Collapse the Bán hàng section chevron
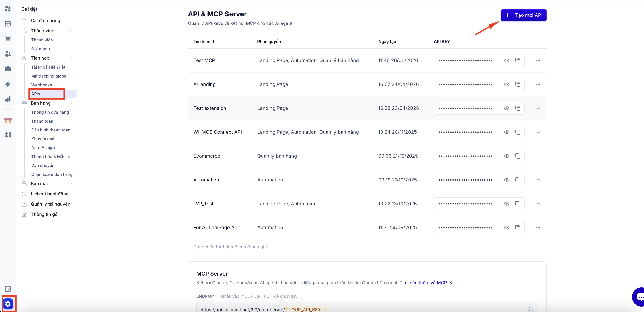 tap(71, 103)
